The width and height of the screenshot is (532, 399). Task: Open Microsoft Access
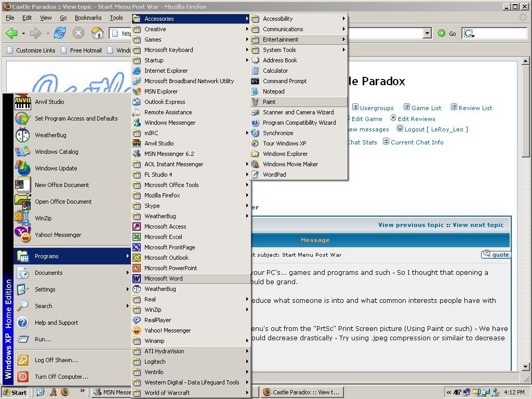click(191, 227)
